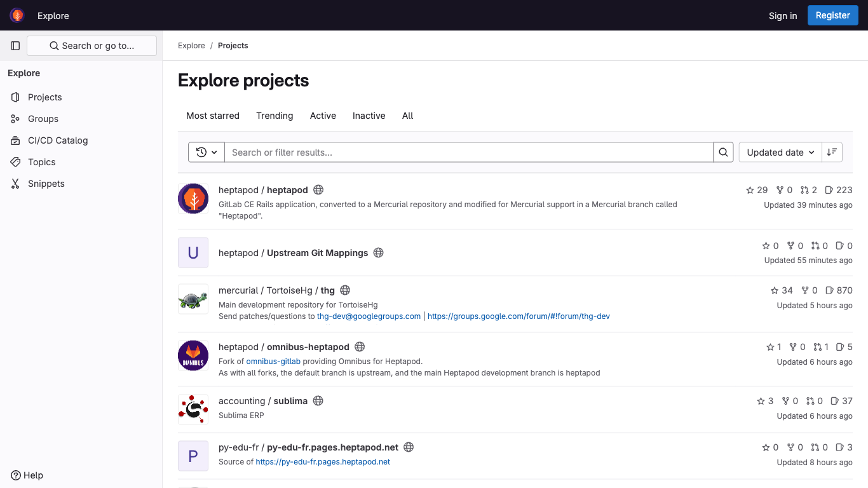Open the https://py-edu-fr.pages.heptapod.net link

coord(323,462)
